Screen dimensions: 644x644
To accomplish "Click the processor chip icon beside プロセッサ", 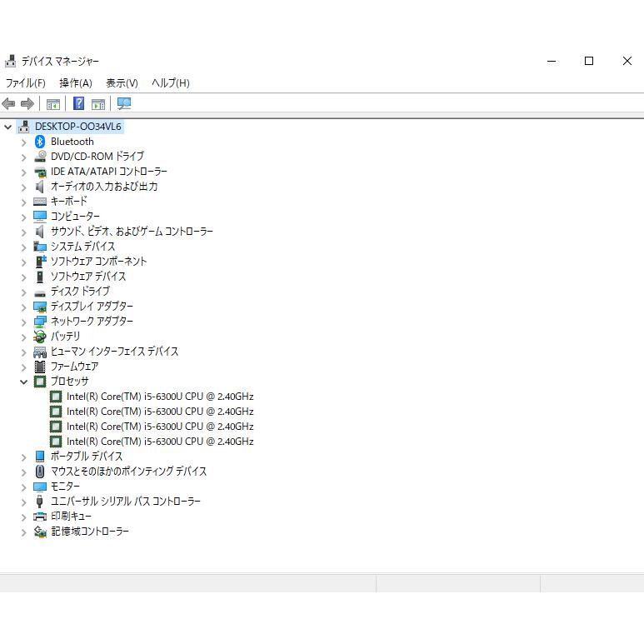I will click(40, 382).
